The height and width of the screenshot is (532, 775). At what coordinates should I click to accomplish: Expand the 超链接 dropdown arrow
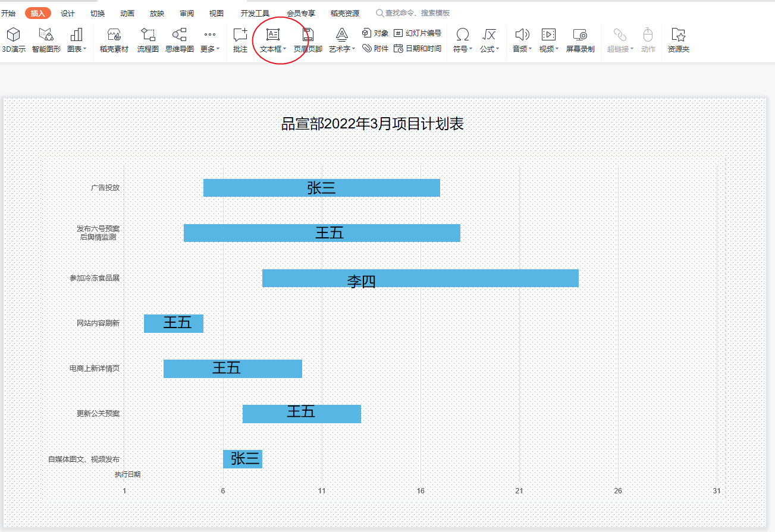tap(632, 49)
